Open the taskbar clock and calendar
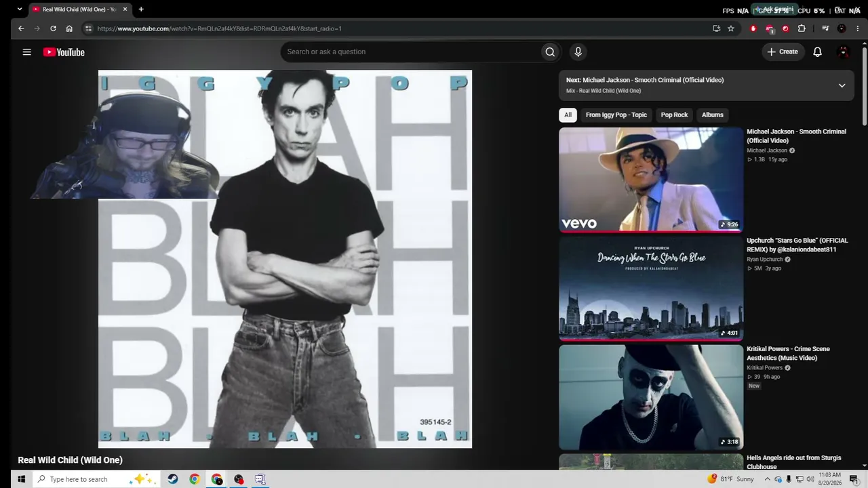 830,479
